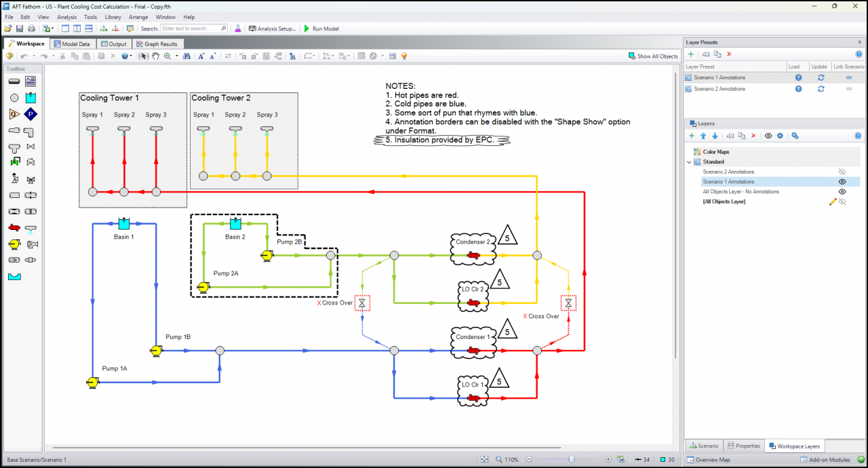Select the Assigned Flow (Q) tool in Toolbox

[x=14, y=114]
